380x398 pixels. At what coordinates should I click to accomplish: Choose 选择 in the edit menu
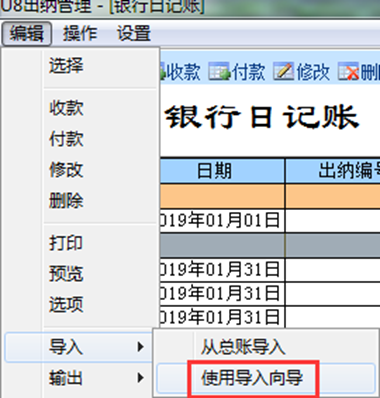(x=66, y=65)
